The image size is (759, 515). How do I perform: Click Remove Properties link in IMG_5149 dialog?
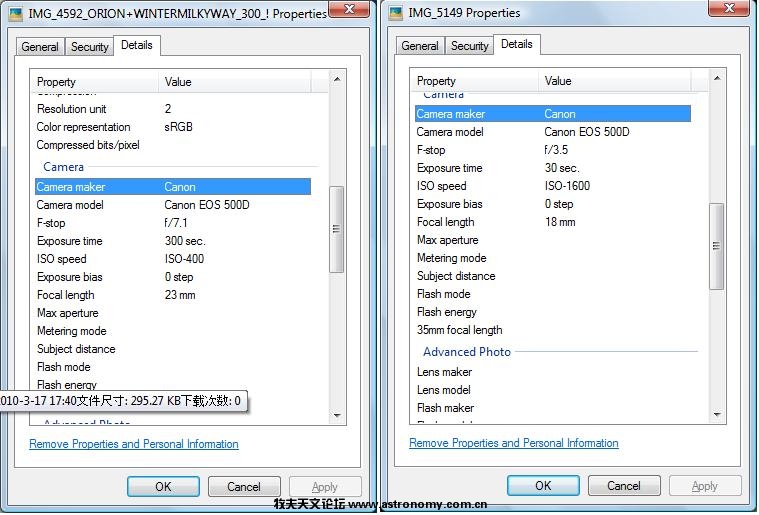click(514, 443)
